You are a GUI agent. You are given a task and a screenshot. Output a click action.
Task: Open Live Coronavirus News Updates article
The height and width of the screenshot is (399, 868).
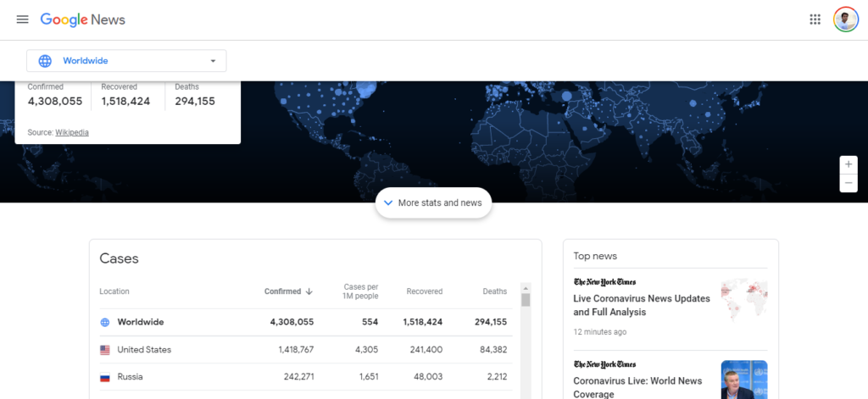[x=642, y=305]
